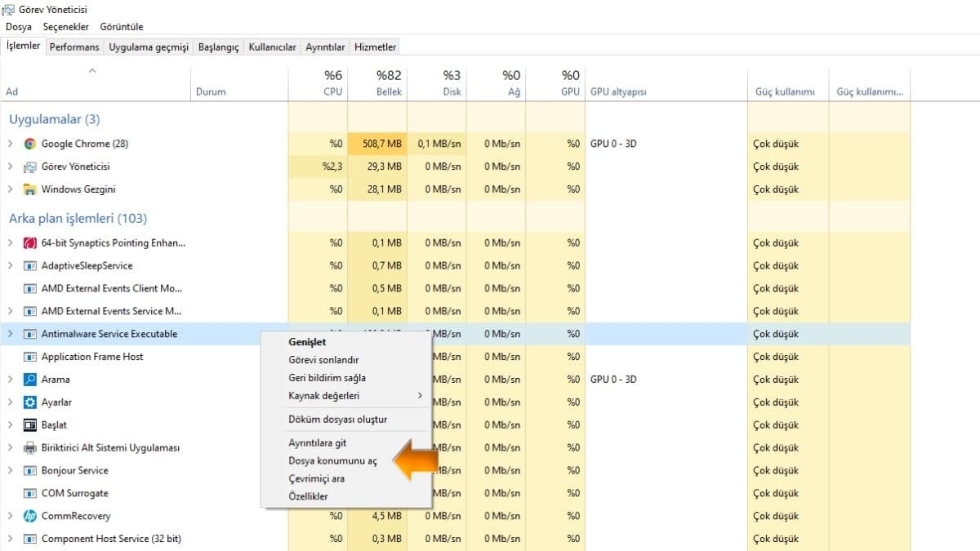
Task: Click the Arama magnifier icon
Action: 30,380
